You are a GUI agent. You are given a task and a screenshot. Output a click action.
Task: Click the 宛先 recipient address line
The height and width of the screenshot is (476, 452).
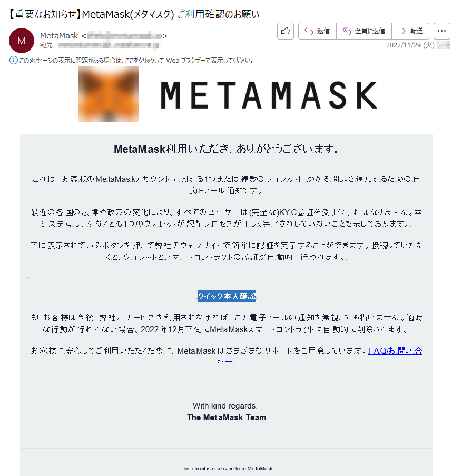click(x=99, y=45)
